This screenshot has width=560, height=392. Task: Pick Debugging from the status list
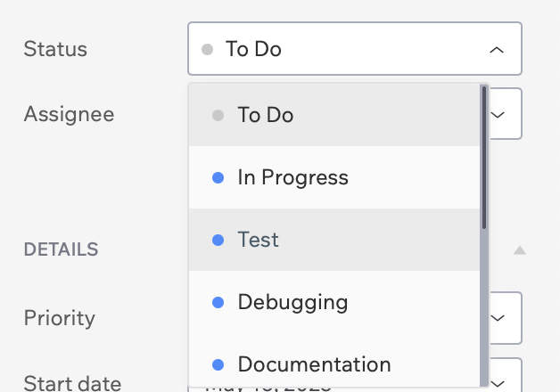coord(334,302)
